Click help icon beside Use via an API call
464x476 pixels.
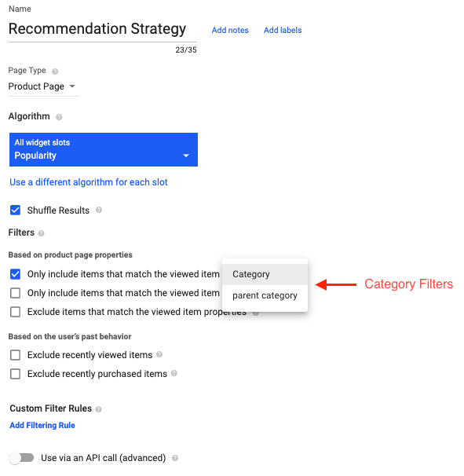tap(175, 458)
